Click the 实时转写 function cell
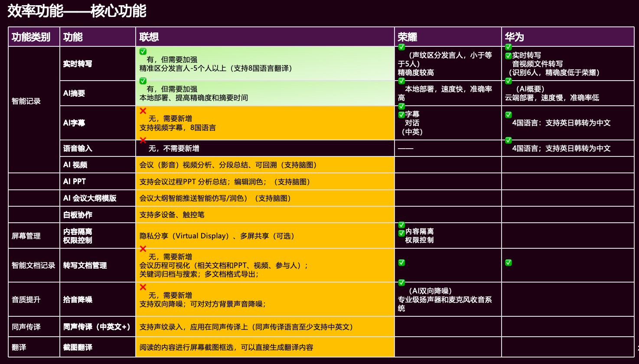 click(98, 64)
